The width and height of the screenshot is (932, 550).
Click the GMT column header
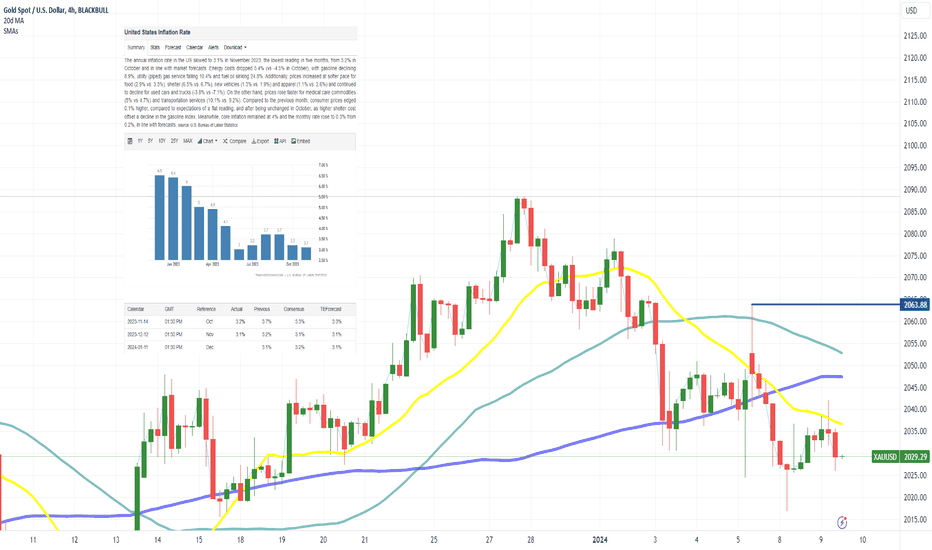pyautogui.click(x=169, y=309)
